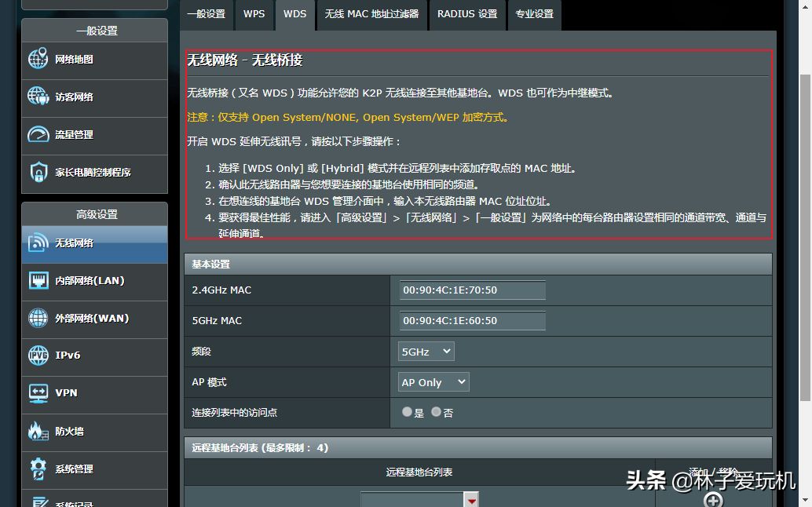
Task: Click the 网络地图 globe icon
Action: (x=38, y=60)
